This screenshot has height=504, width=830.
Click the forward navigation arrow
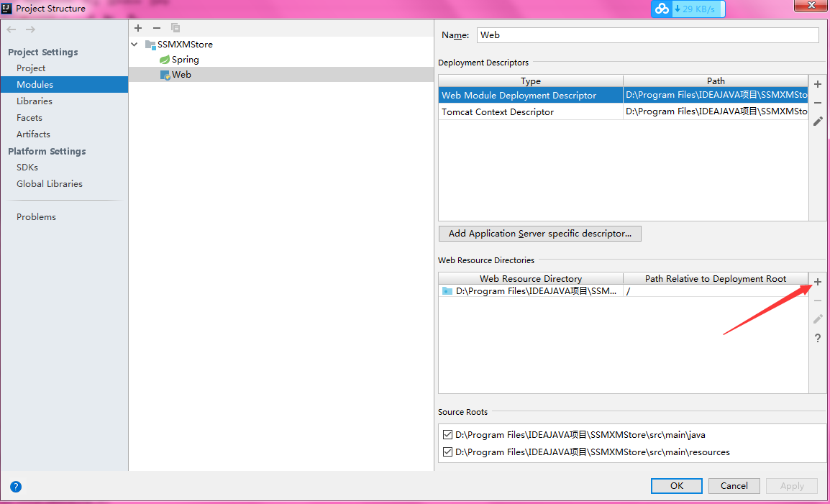pyautogui.click(x=31, y=29)
